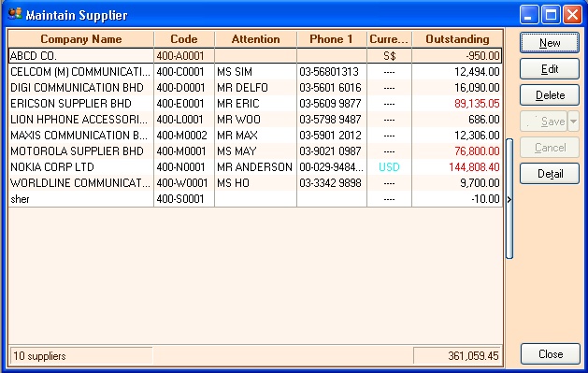Click the New supplier button
This screenshot has width=588, height=373.
pyautogui.click(x=550, y=43)
